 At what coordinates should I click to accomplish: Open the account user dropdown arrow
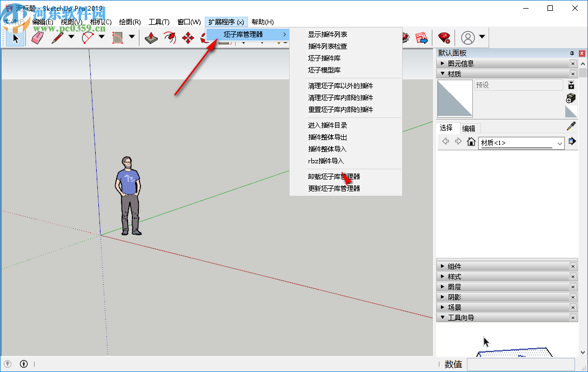(482, 37)
